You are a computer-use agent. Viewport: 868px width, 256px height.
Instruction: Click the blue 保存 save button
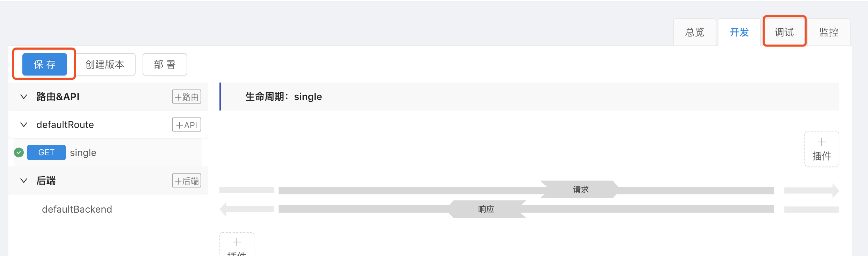coord(45,64)
